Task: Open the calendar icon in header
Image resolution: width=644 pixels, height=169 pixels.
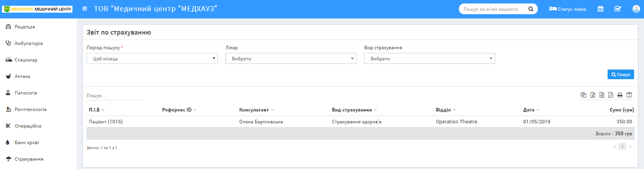Action: 601,9
